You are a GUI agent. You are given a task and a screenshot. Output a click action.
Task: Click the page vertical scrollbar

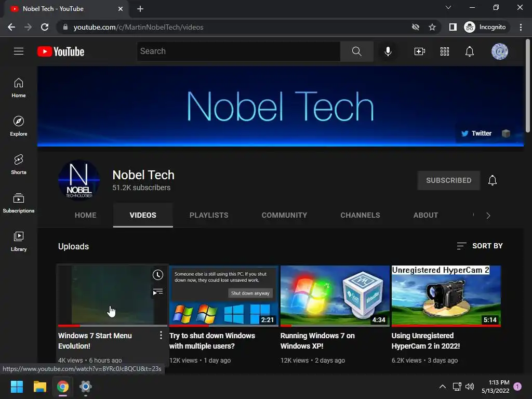point(528,86)
